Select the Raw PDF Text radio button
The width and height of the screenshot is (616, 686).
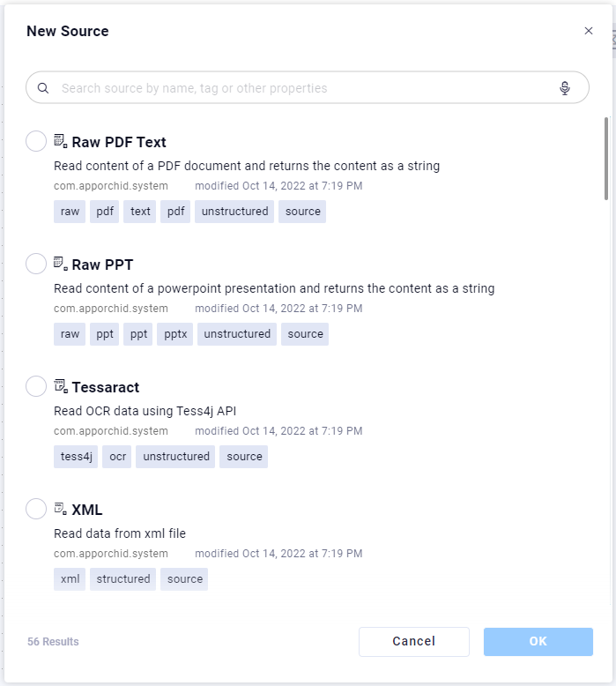coord(36,141)
